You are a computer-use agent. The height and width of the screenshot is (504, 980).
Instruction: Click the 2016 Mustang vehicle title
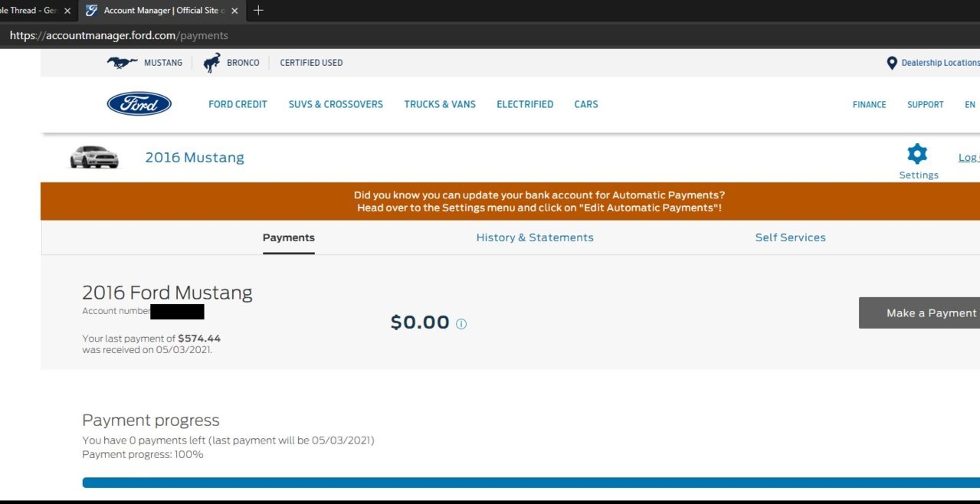[195, 158]
